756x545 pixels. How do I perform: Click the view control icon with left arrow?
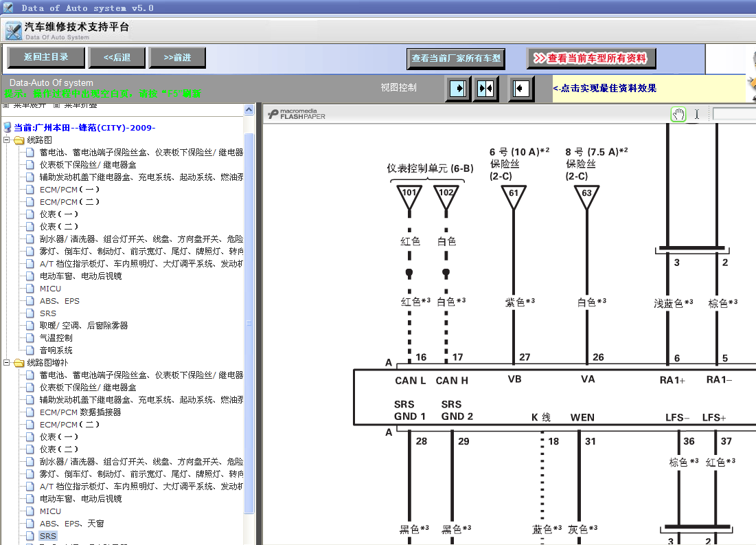520,89
